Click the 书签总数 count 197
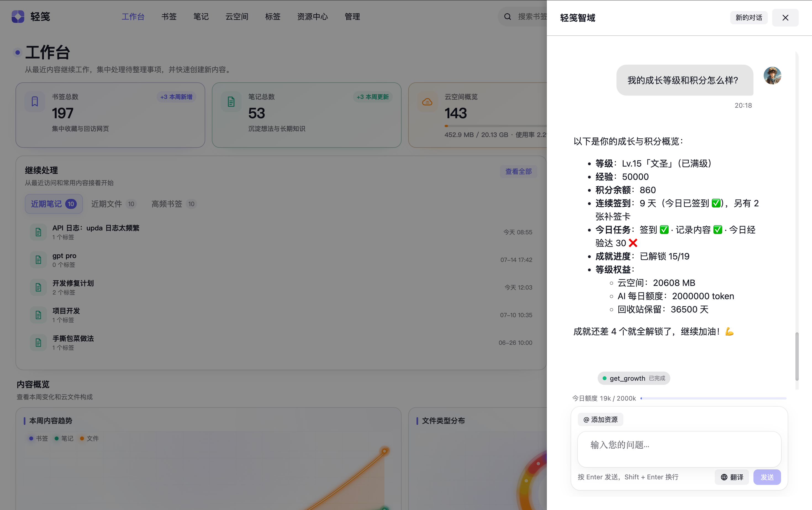The height and width of the screenshot is (510, 812). coord(63,113)
